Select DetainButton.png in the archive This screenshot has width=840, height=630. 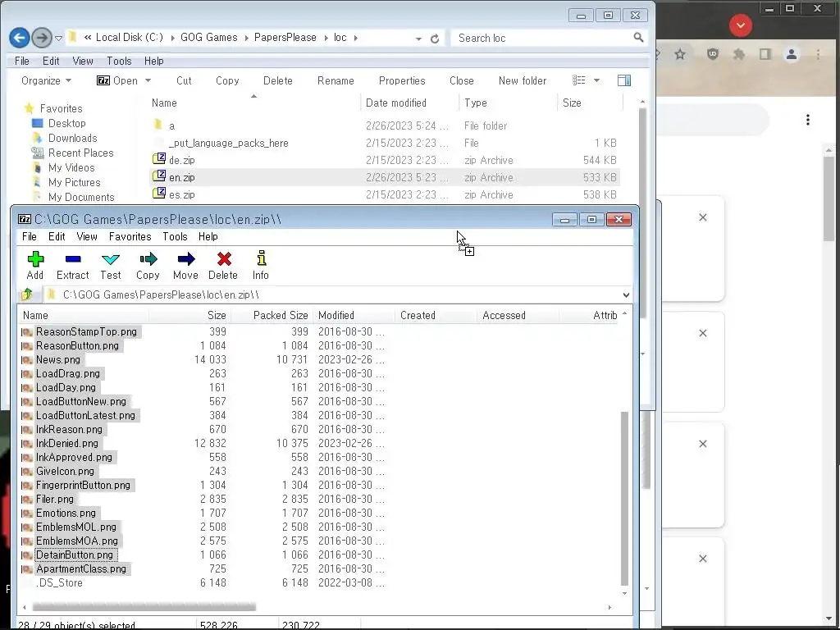click(x=75, y=555)
